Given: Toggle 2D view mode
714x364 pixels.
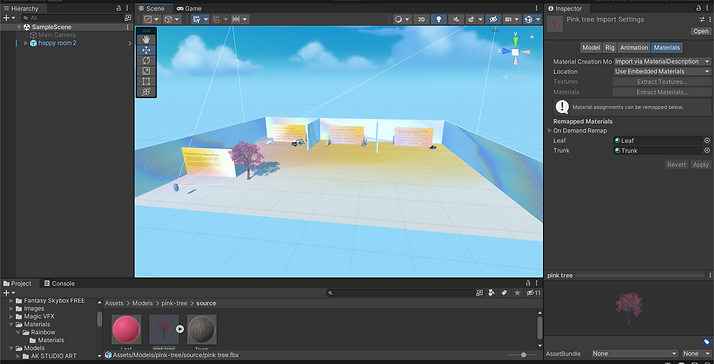Looking at the screenshot, I should 422,19.
